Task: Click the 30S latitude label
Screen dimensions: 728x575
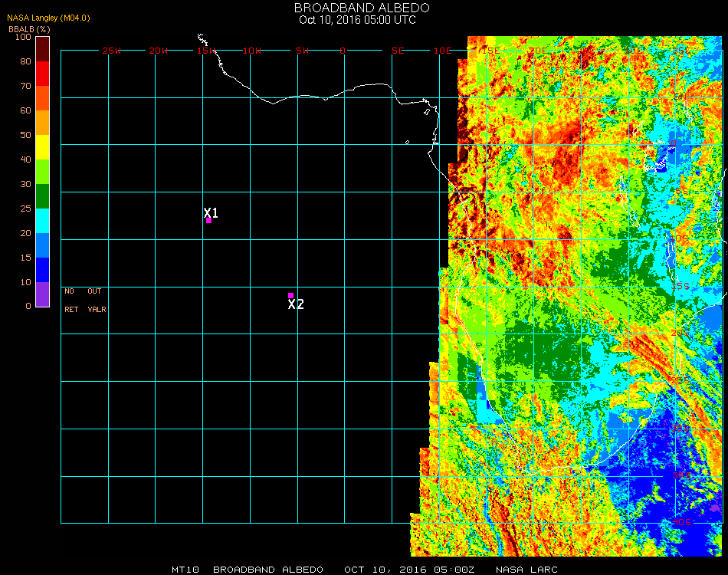Action: click(x=680, y=428)
